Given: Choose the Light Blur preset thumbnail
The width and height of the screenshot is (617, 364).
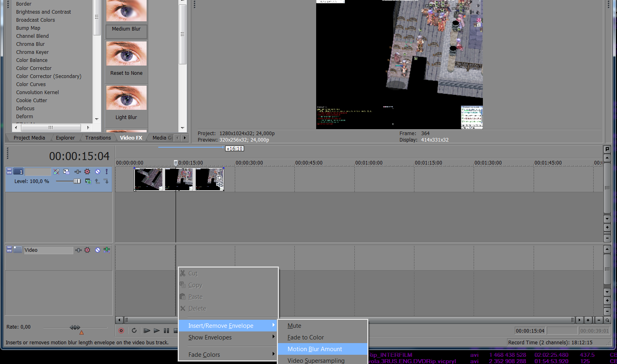Looking at the screenshot, I should [126, 98].
